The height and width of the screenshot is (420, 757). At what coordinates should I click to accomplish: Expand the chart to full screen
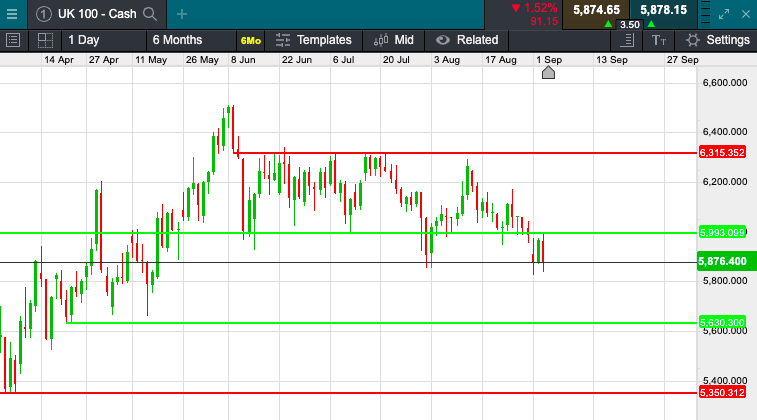point(724,14)
